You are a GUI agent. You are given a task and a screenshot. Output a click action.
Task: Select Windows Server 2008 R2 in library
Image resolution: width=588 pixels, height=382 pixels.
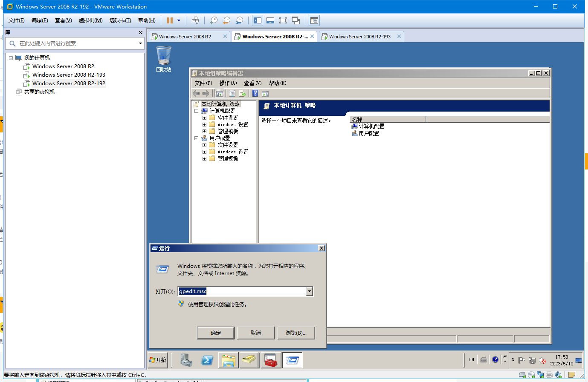tap(63, 66)
